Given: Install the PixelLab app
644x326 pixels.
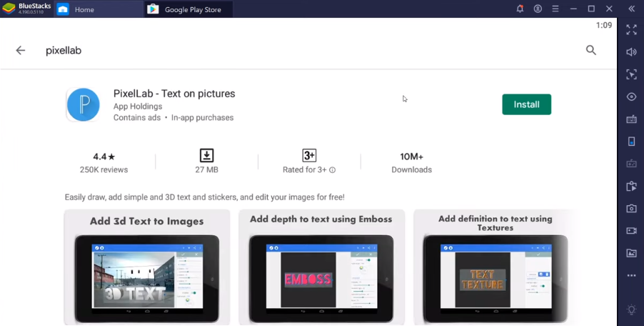Looking at the screenshot, I should (x=526, y=104).
